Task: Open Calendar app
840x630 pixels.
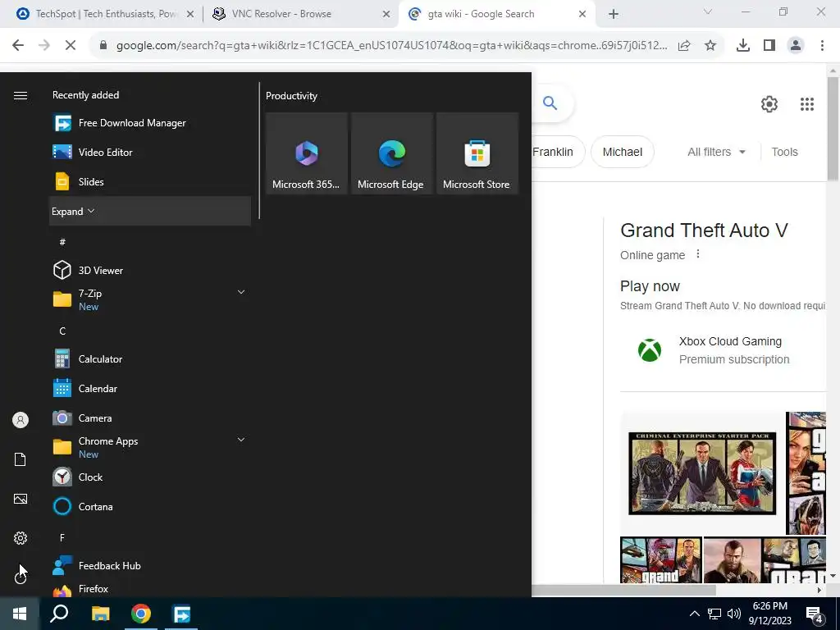Action: tap(150, 388)
